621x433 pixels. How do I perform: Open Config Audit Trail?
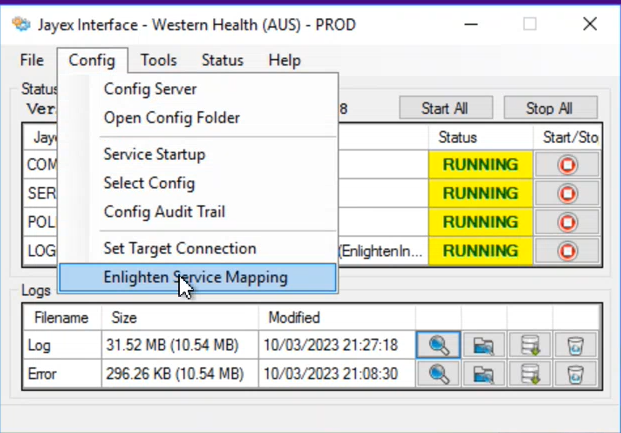point(198,212)
